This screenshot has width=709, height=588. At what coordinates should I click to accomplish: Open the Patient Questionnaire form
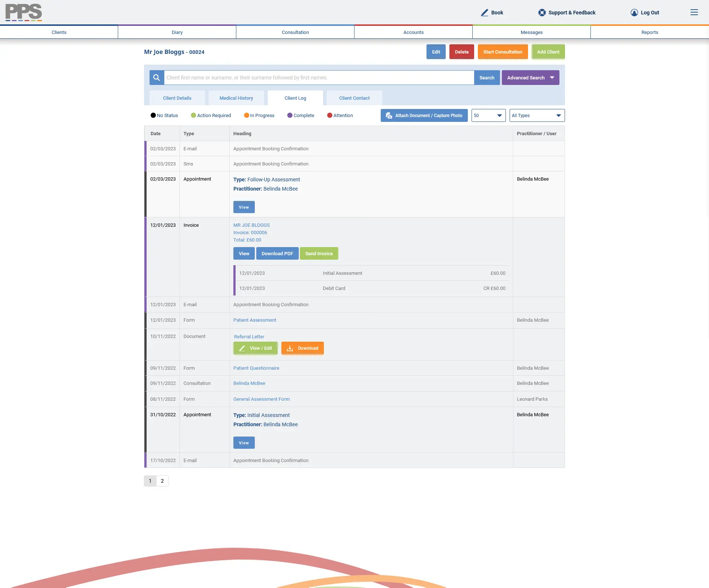tap(256, 368)
